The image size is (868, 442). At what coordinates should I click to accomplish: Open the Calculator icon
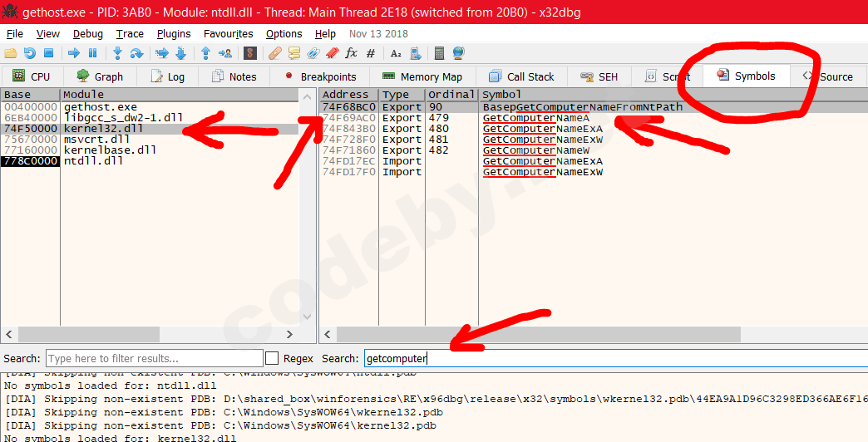click(440, 53)
